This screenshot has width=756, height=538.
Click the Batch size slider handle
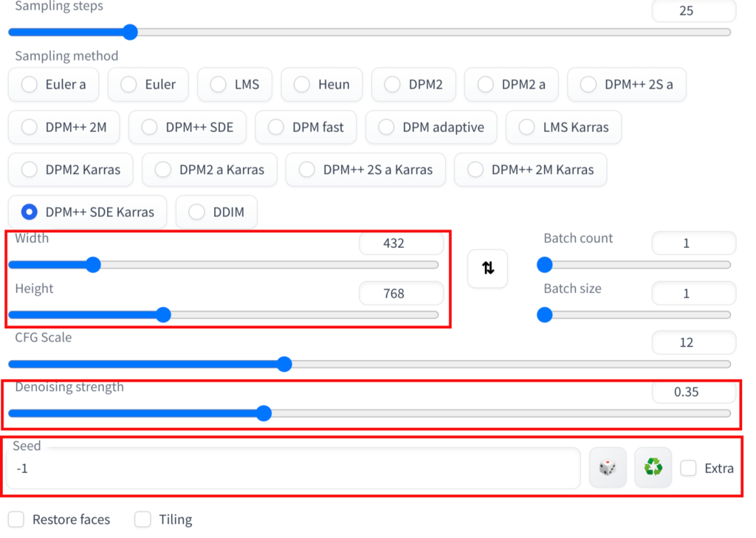[x=544, y=315]
